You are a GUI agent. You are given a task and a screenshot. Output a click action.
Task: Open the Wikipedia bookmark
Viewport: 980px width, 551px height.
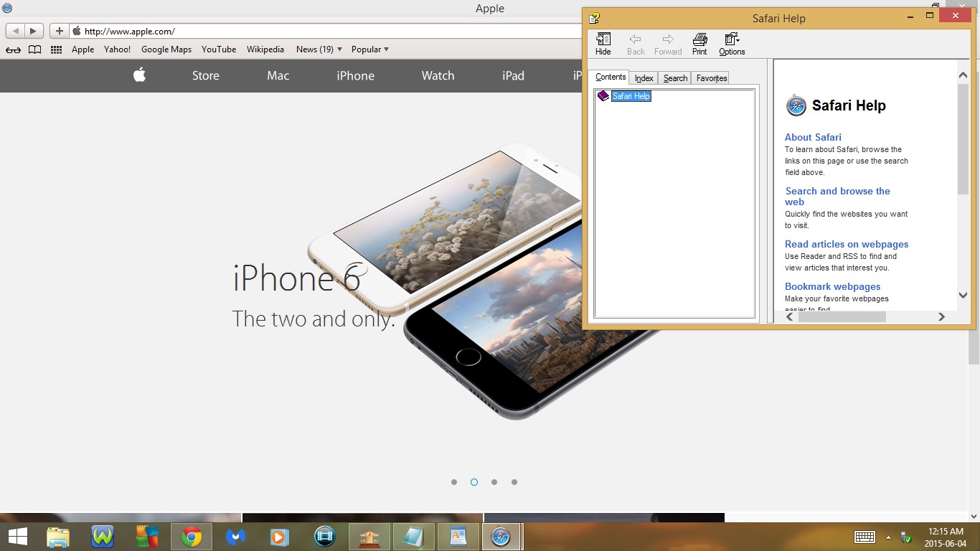click(x=265, y=50)
